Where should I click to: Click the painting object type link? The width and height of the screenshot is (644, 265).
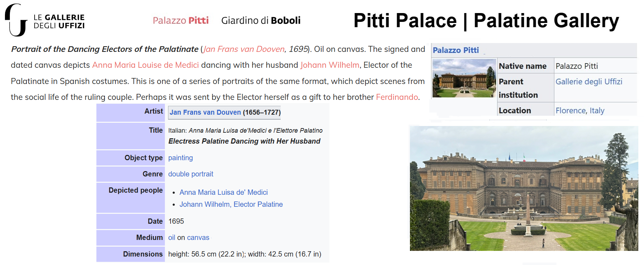[x=180, y=158]
